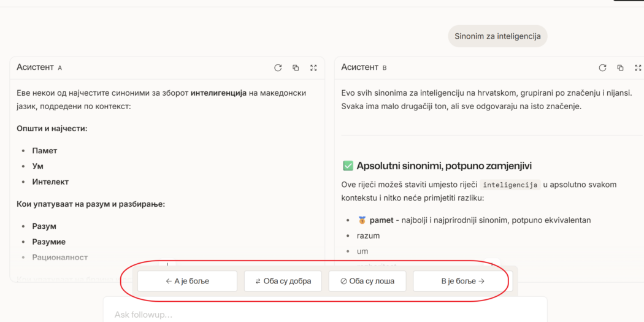644x322 pixels.
Task: Click the medal emoji beside "pamet"
Action: (x=362, y=220)
